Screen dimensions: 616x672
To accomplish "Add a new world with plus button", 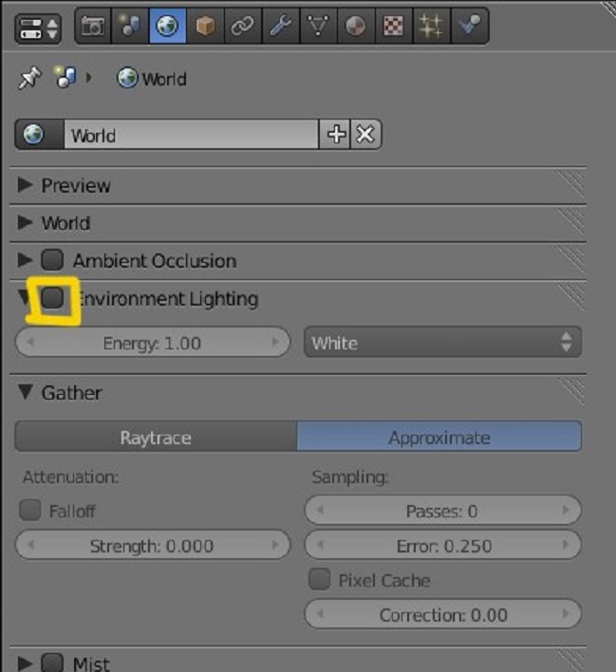I will [336, 135].
